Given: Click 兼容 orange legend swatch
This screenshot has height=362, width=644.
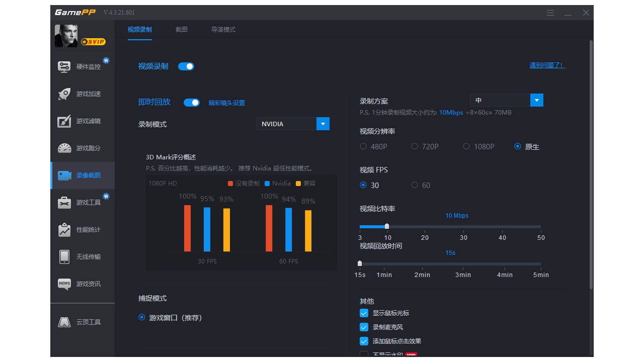Looking at the screenshot, I should [298, 184].
